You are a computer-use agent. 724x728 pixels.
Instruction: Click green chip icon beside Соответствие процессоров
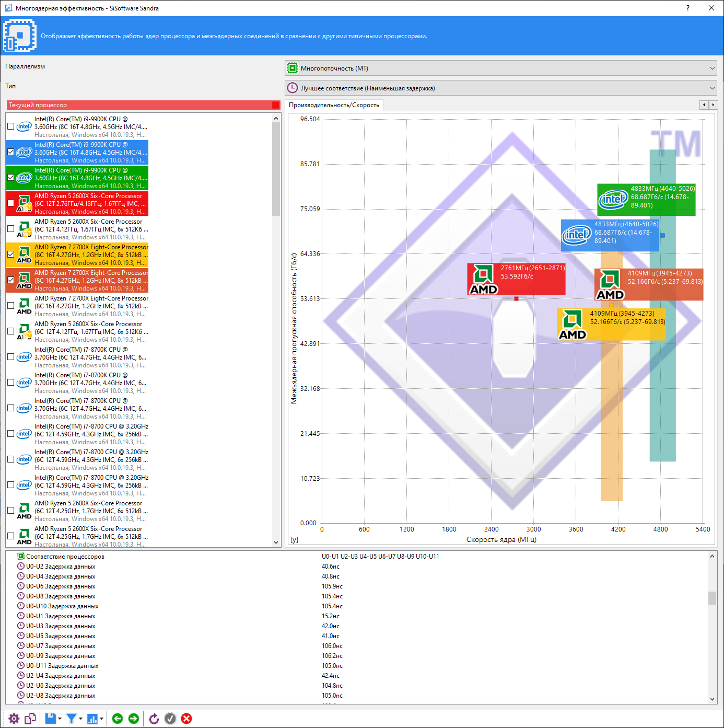click(x=21, y=556)
